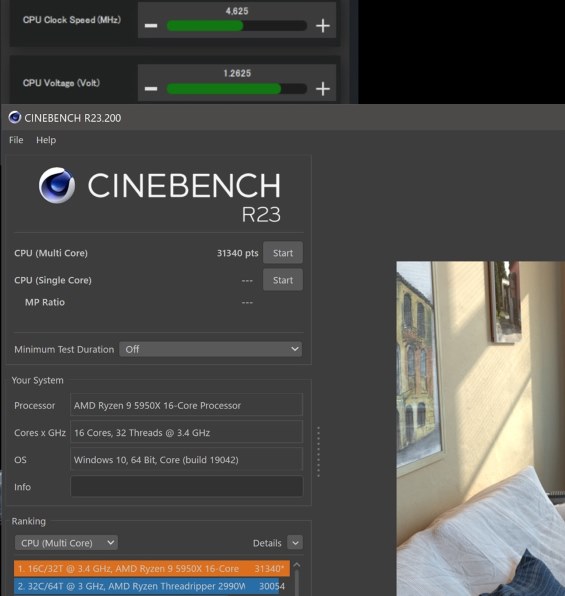Click the Processor field showing AMD Ryzen 9 5950X
565x596 pixels.
pyautogui.click(x=187, y=405)
